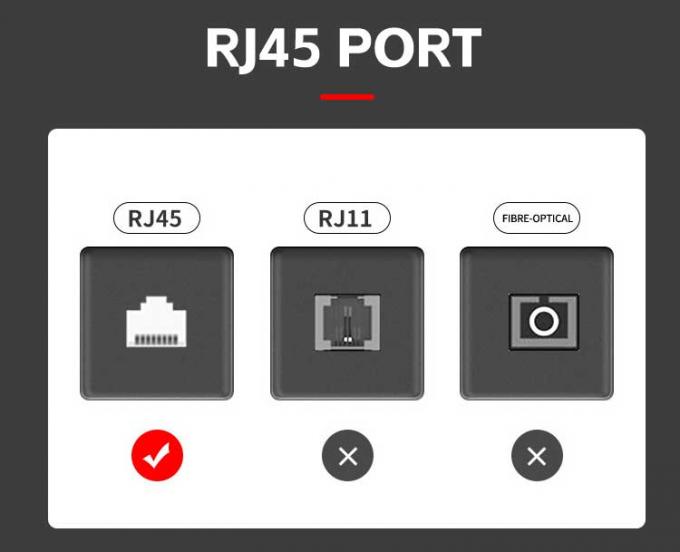This screenshot has height=552, width=680.
Task: Click the X circle under fibre-optical
Action: (x=537, y=455)
